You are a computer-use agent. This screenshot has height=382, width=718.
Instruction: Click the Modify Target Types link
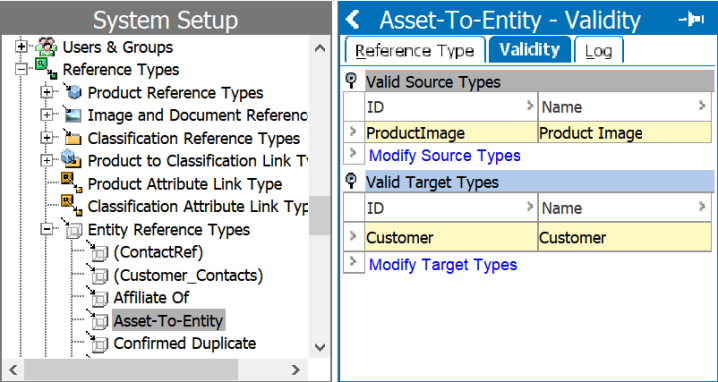[x=443, y=265]
